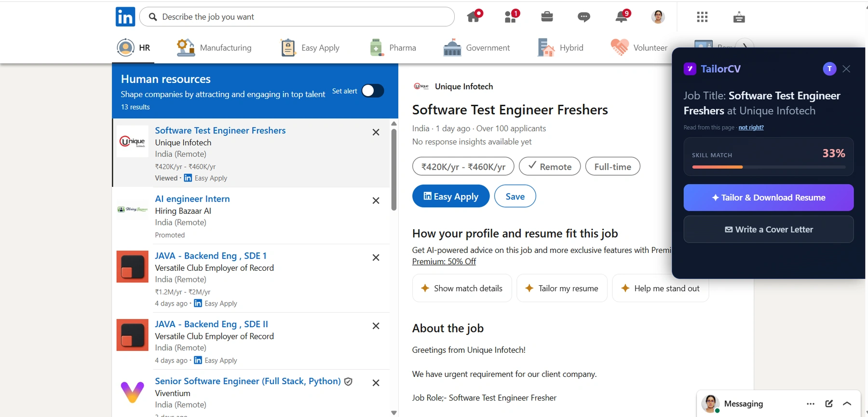Focus the 'Describe the job you want' search field
The width and height of the screenshot is (868, 417).
297,17
